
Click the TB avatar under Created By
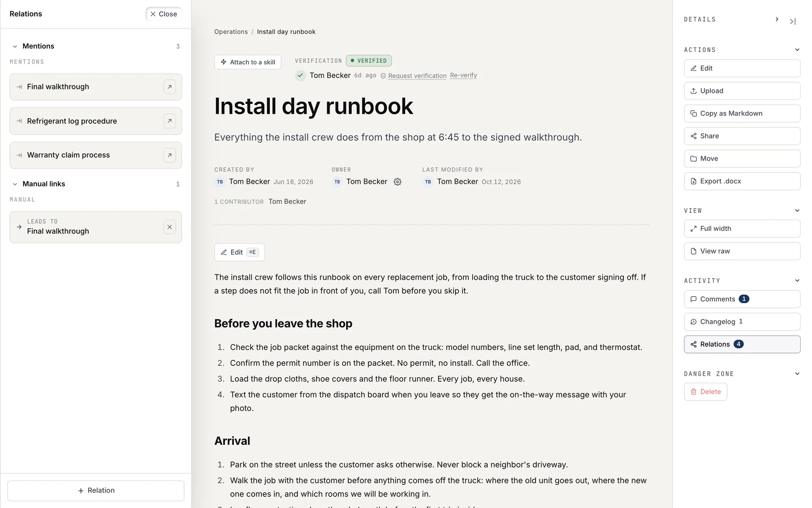[220, 182]
